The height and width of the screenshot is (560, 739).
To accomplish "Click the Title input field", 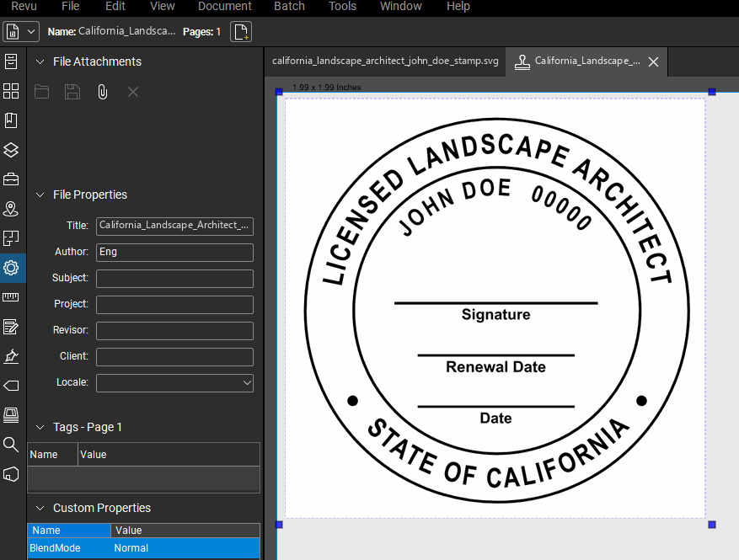I will pyautogui.click(x=174, y=226).
